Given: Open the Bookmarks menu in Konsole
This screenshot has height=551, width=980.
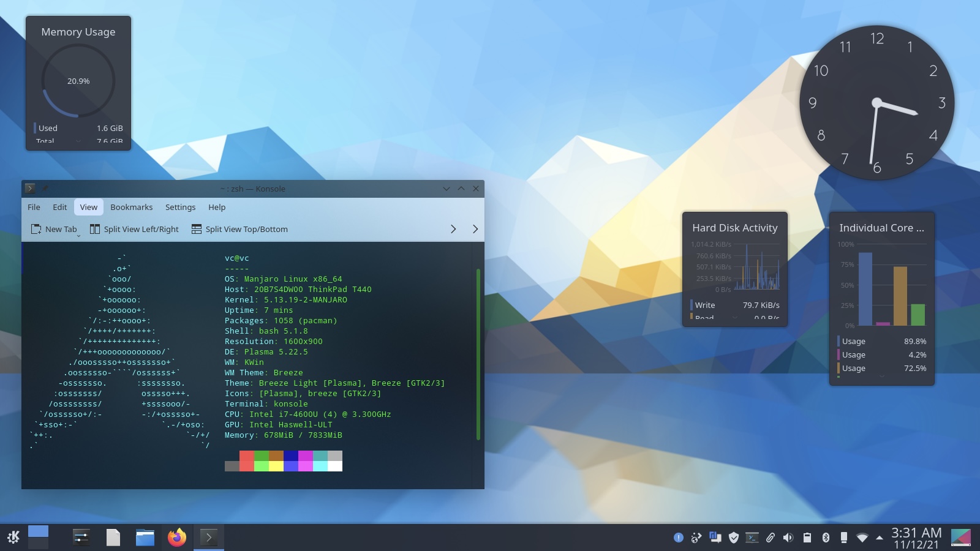Looking at the screenshot, I should [x=131, y=207].
